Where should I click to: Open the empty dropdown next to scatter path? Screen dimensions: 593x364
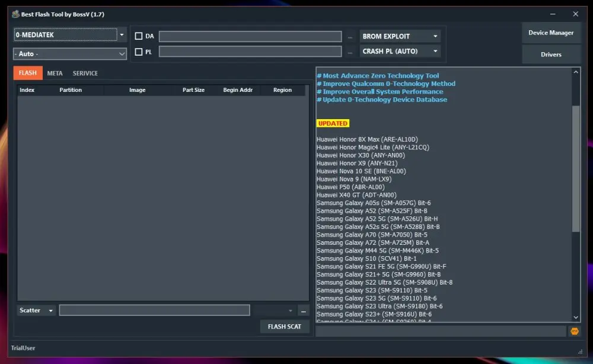[275, 311]
